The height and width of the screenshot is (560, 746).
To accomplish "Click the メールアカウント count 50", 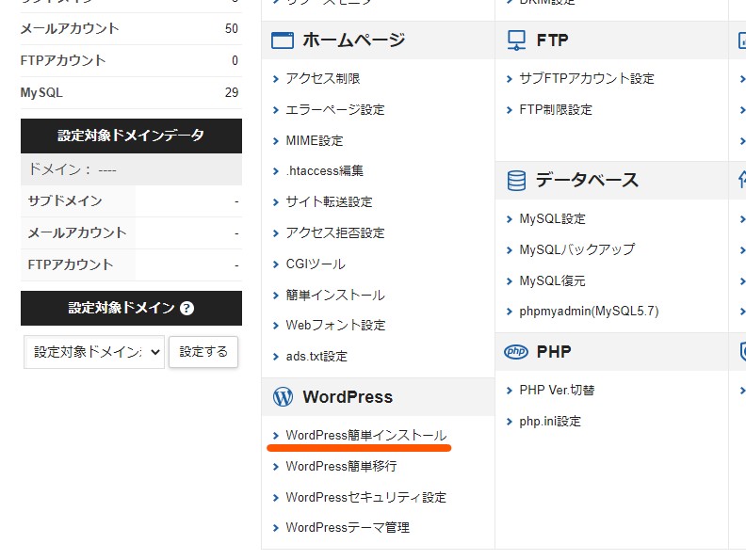I will 231,29.
